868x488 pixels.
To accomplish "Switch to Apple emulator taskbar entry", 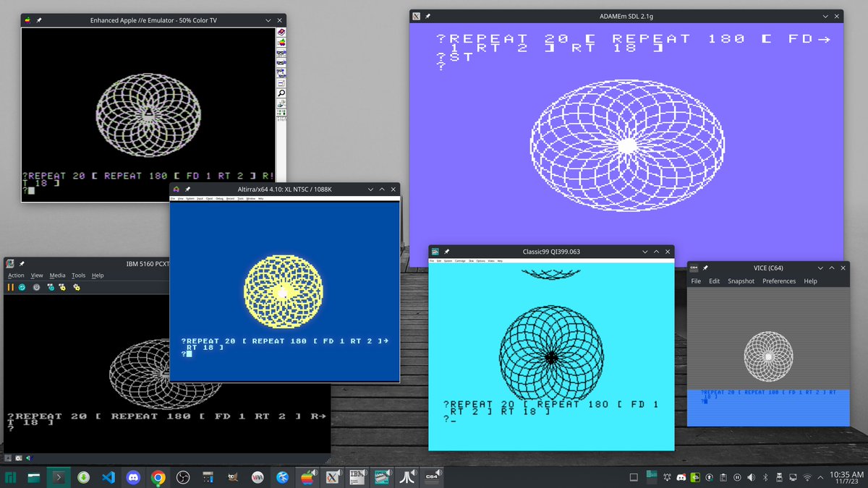I will pos(308,477).
